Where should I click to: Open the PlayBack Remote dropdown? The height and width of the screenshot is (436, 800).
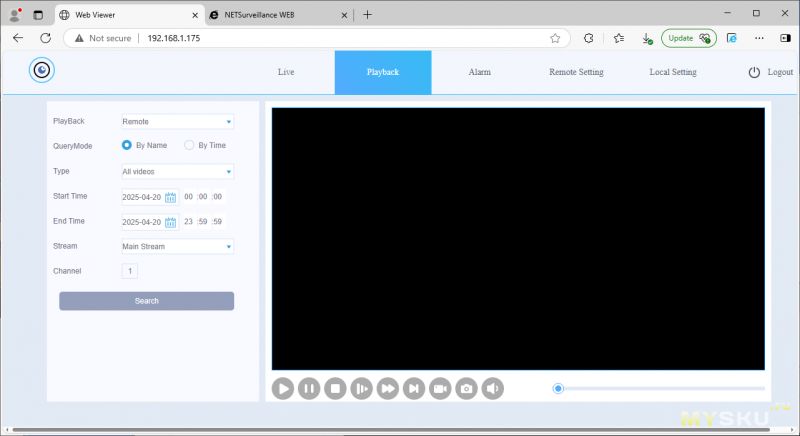(x=178, y=121)
